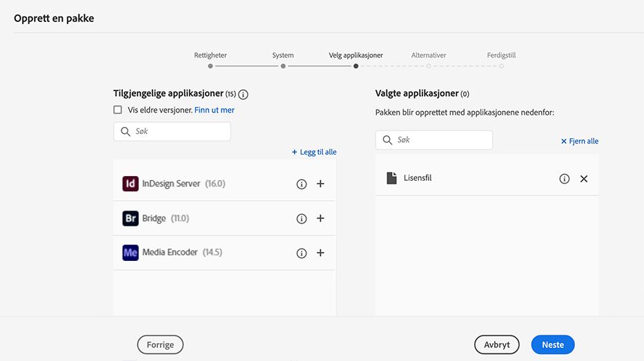644x361 pixels.
Task: Open info for Bridge
Action: pyautogui.click(x=302, y=219)
